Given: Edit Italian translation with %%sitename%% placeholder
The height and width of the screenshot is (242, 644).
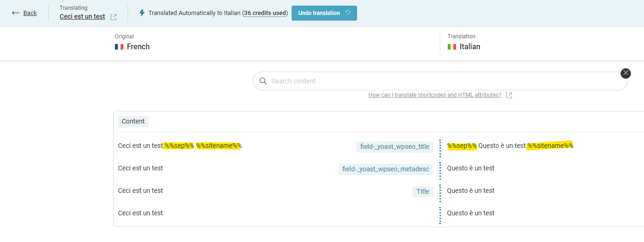Looking at the screenshot, I should coord(510,146).
